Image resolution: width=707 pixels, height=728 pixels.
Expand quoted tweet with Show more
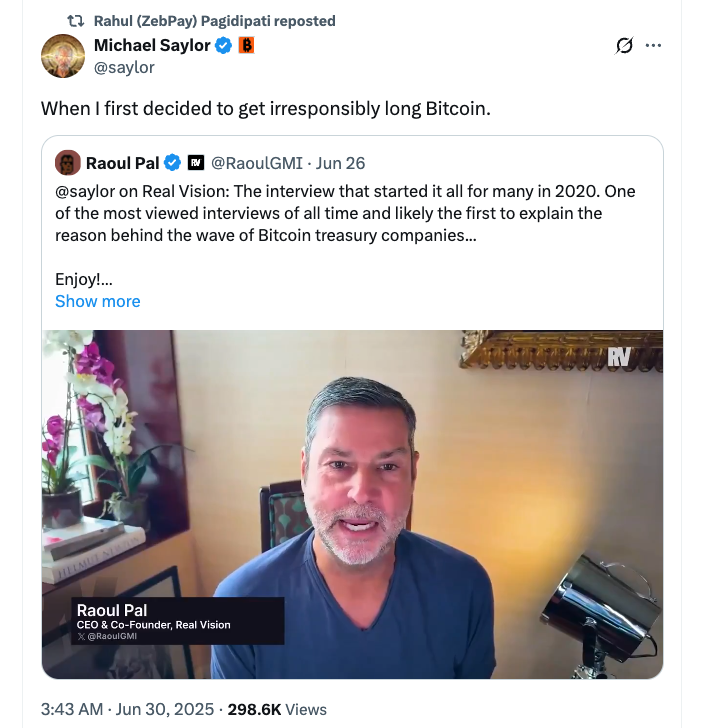[x=97, y=301]
